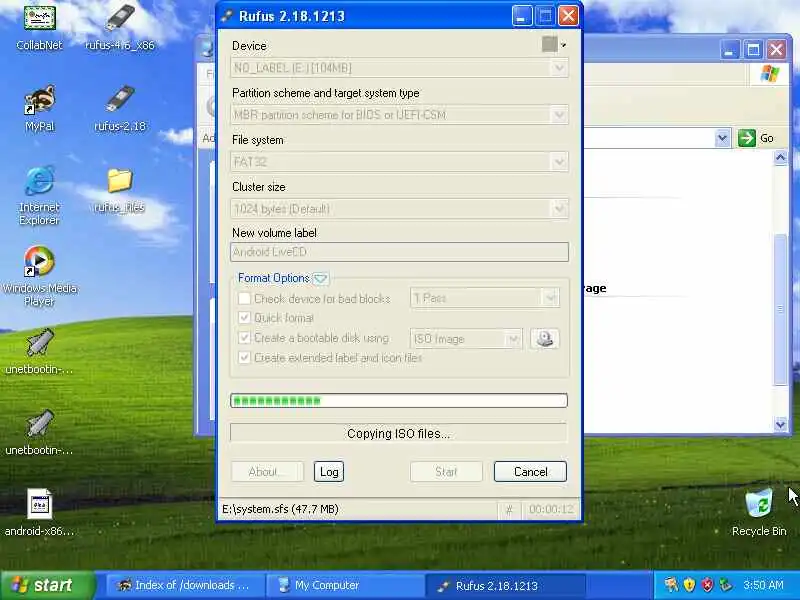Viewport: 800px width, 600px height.
Task: Click the Start button in Rufus
Action: [446, 472]
